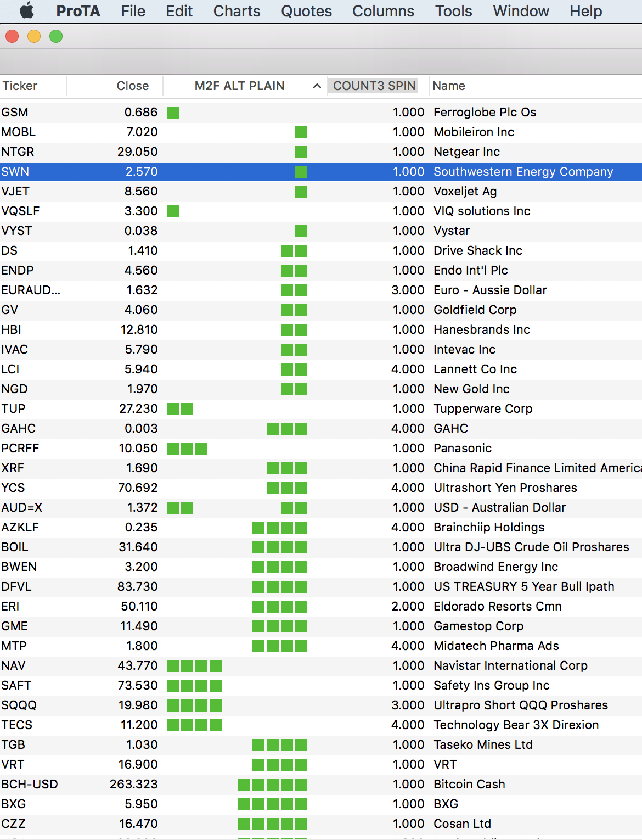642x840 pixels.
Task: Open the ProTA application menu
Action: (78, 11)
